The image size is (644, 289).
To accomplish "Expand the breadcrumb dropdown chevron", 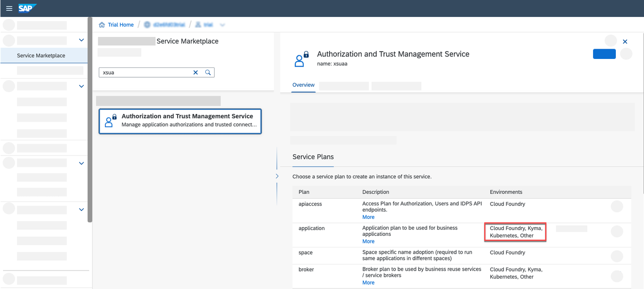I will click(222, 25).
